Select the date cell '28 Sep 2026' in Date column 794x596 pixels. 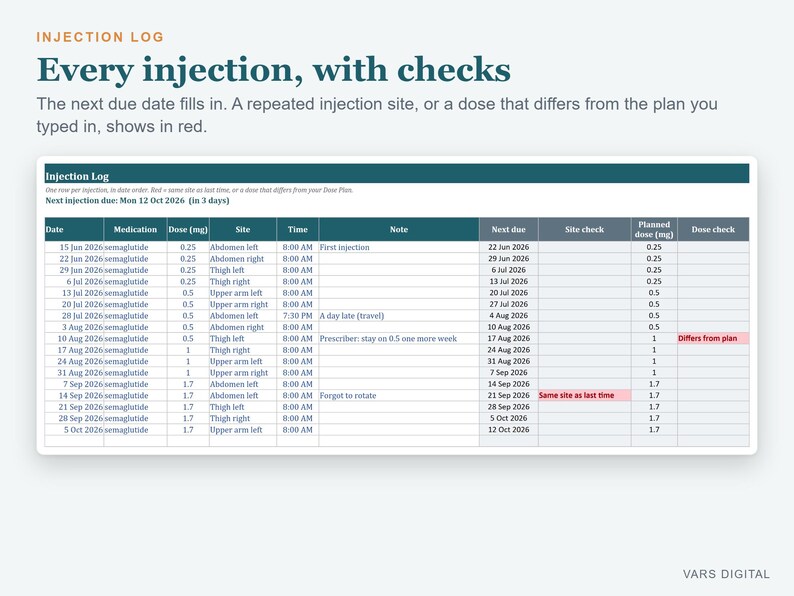pos(74,418)
